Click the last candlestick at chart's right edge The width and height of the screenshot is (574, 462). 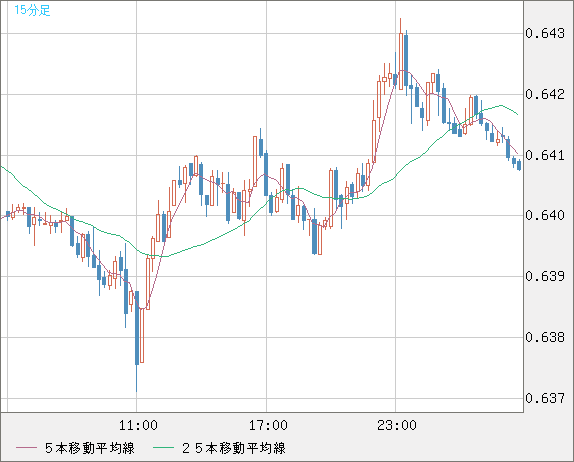coord(519,165)
